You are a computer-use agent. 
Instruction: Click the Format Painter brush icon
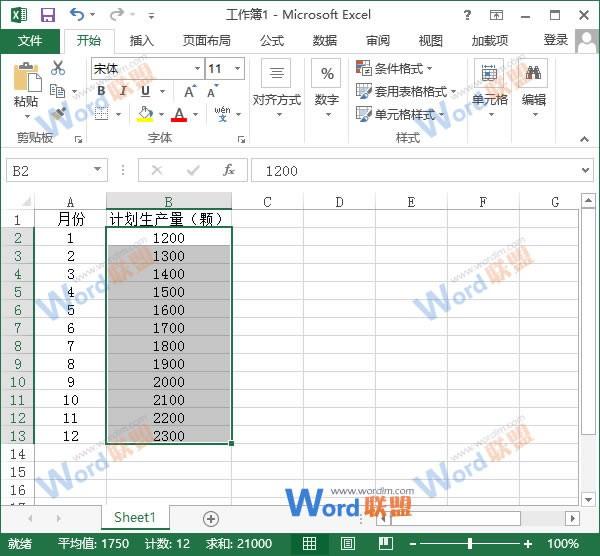pos(58,114)
